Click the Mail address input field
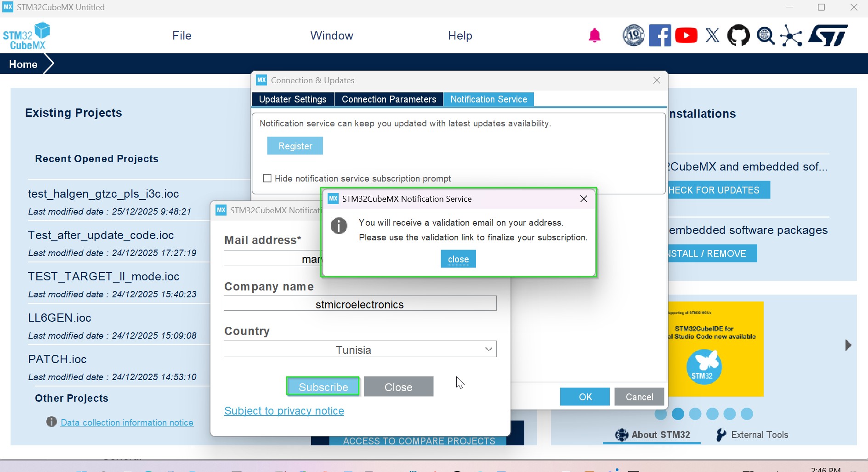Image resolution: width=868 pixels, height=472 pixels. 273,259
